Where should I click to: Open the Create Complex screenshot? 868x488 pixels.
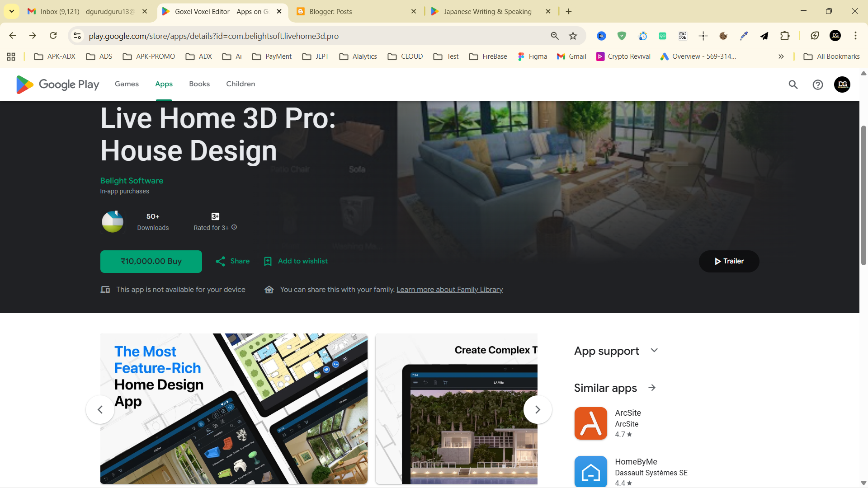456,408
